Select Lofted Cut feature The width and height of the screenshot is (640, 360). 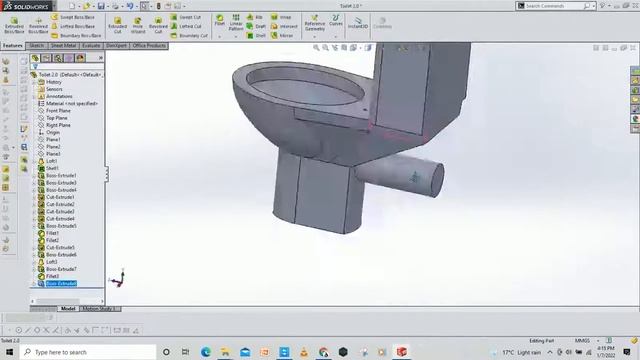[186, 26]
